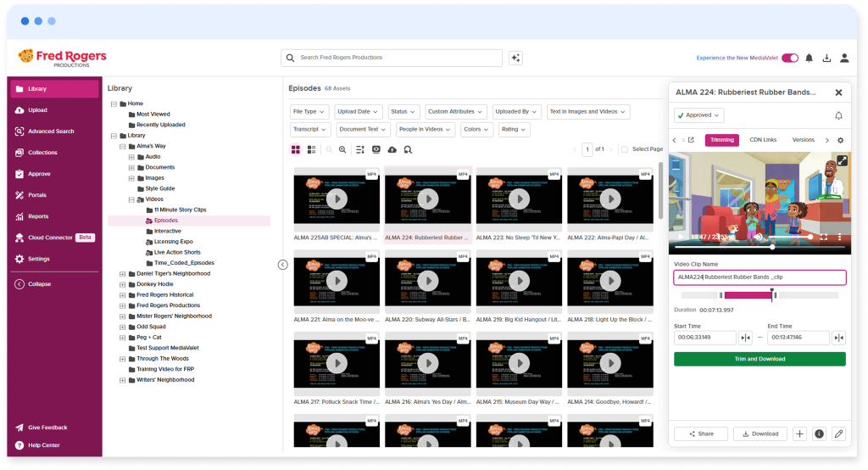Open the Colors filter dropdown
Image resolution: width=868 pixels, height=470 pixels.
tap(476, 130)
